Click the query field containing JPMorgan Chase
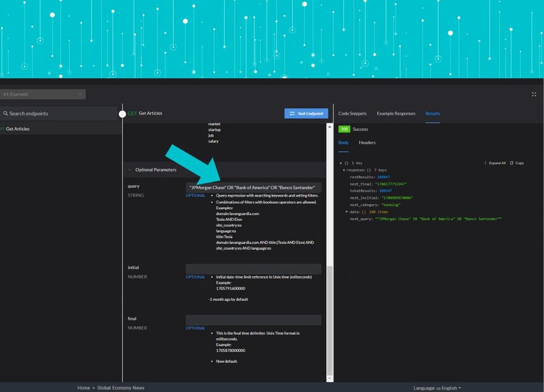 pos(253,187)
